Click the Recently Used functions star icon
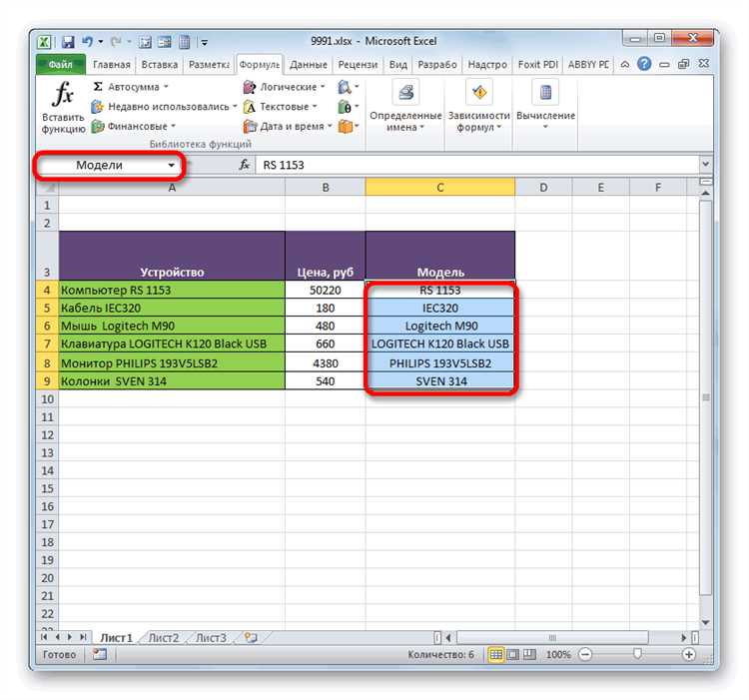749x700 pixels. point(98,107)
